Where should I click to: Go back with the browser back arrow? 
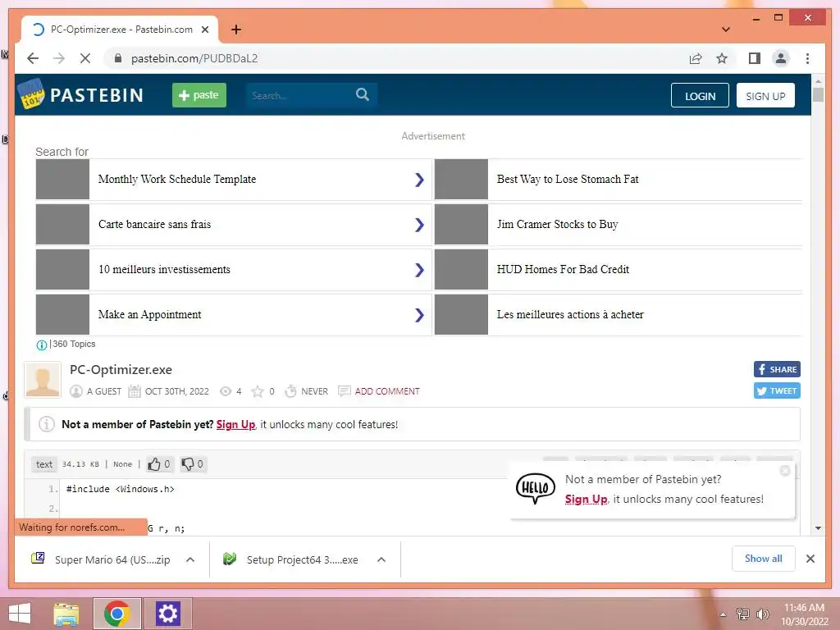[x=33, y=58]
